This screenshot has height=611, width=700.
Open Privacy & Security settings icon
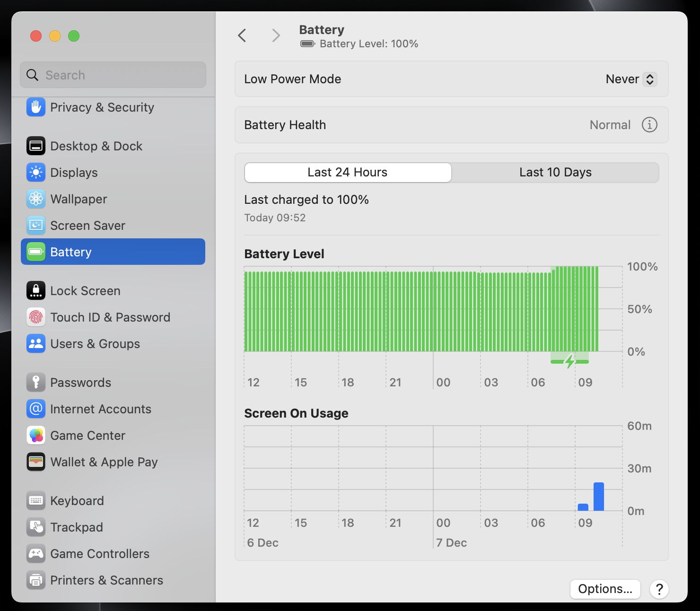click(36, 107)
